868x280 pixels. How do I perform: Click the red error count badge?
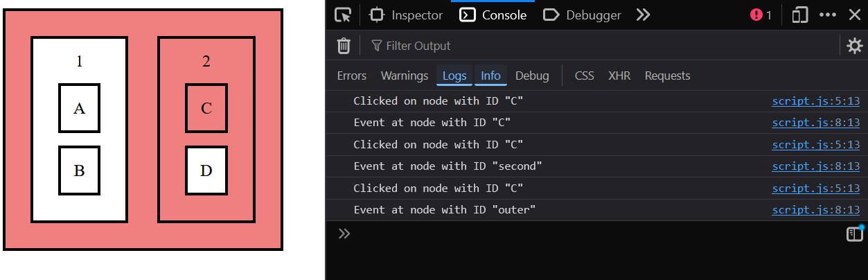[x=761, y=15]
